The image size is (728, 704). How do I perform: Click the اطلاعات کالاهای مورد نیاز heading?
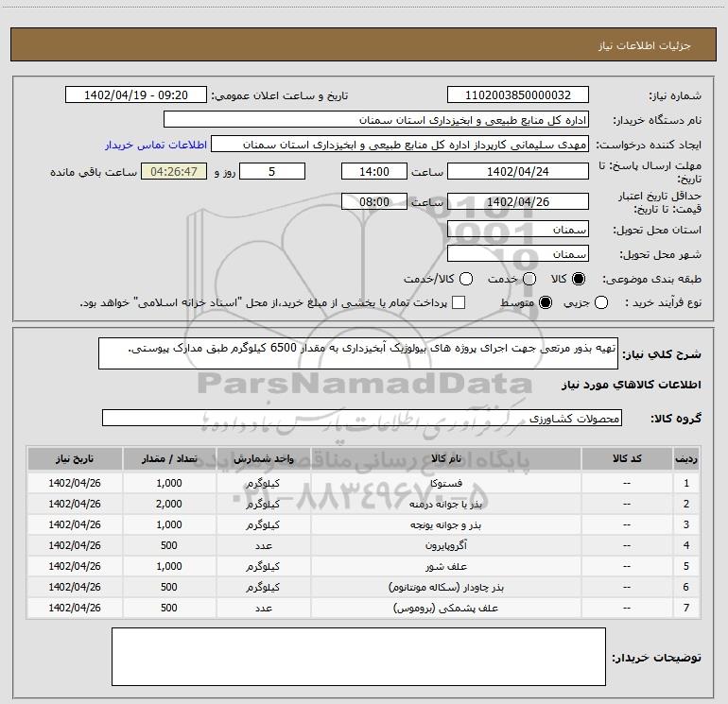[632, 385]
